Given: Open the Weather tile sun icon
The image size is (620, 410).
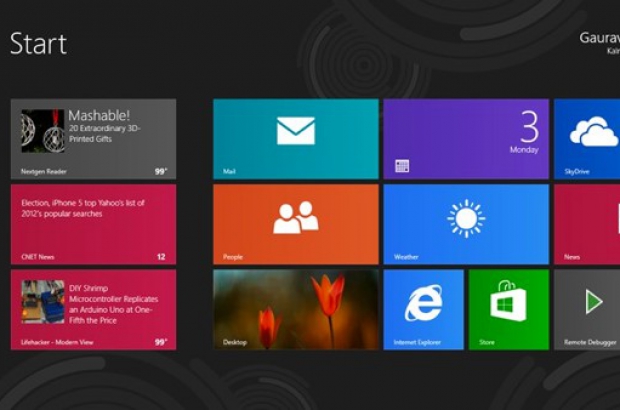Looking at the screenshot, I should (466, 217).
